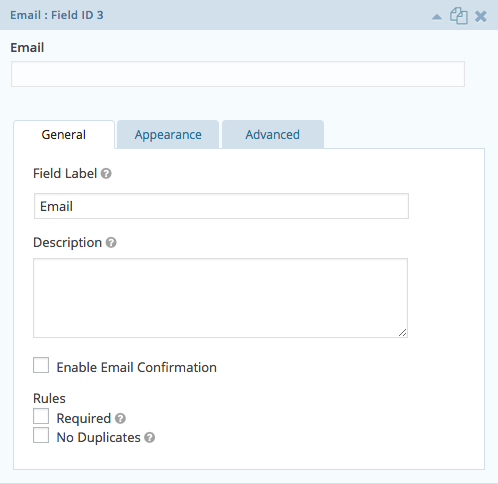Open the Field Label help tooltip icon
Viewport: 498px width, 484px height.
click(x=106, y=174)
